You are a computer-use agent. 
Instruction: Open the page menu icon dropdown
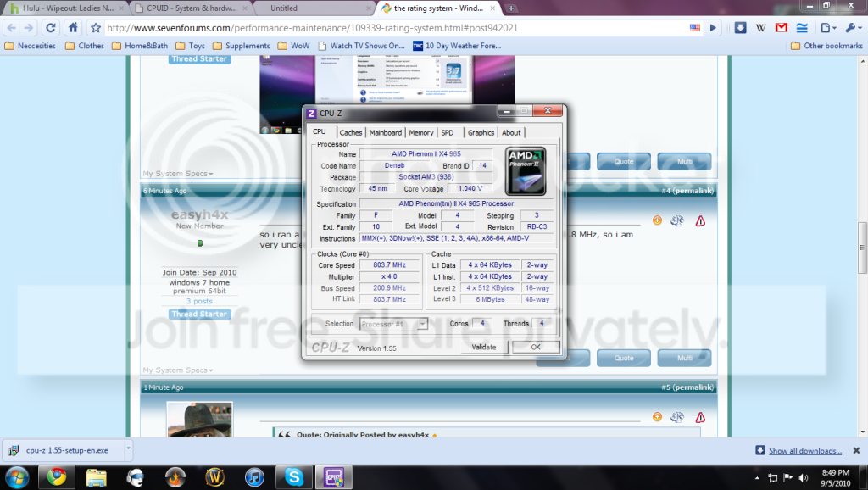(829, 28)
